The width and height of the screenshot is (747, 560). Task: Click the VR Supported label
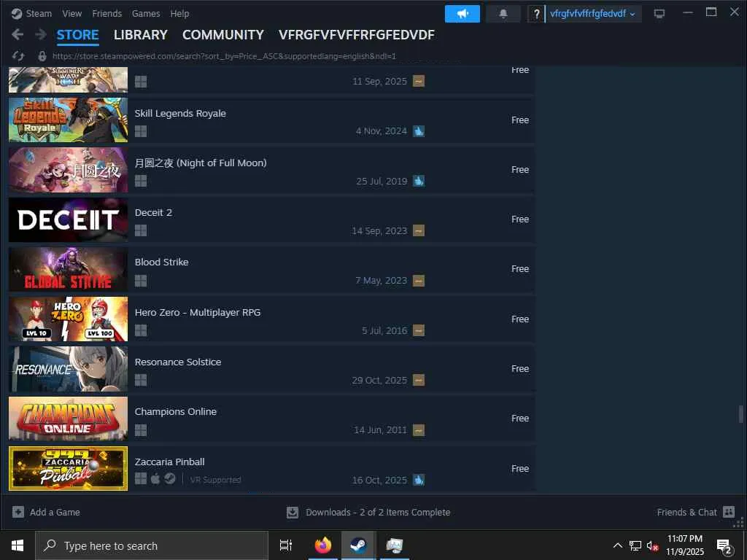click(216, 480)
